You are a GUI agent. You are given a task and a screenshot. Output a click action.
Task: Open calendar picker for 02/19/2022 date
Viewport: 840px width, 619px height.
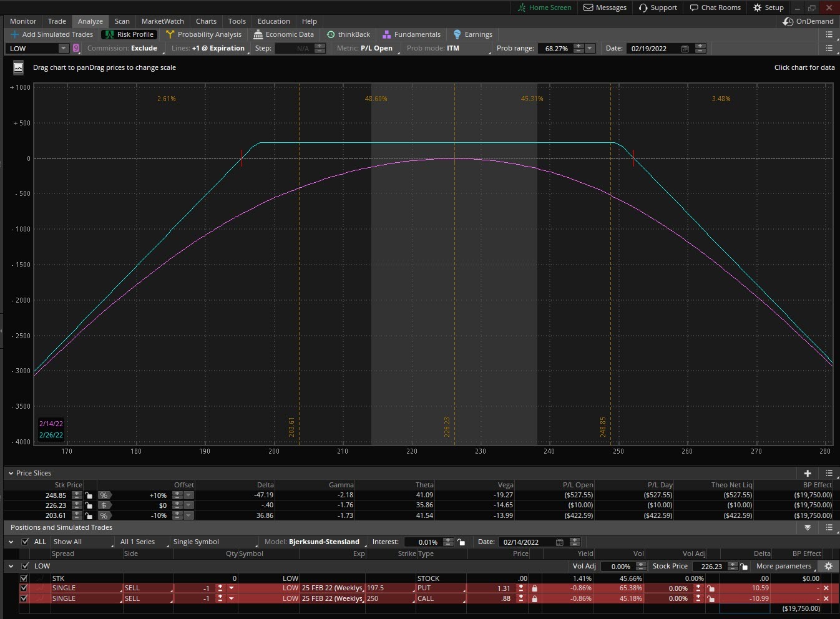(x=685, y=49)
